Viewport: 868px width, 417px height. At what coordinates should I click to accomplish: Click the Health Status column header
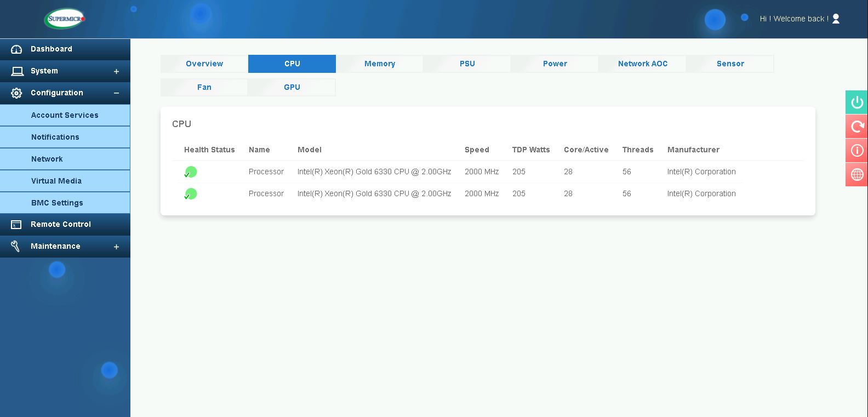[209, 150]
